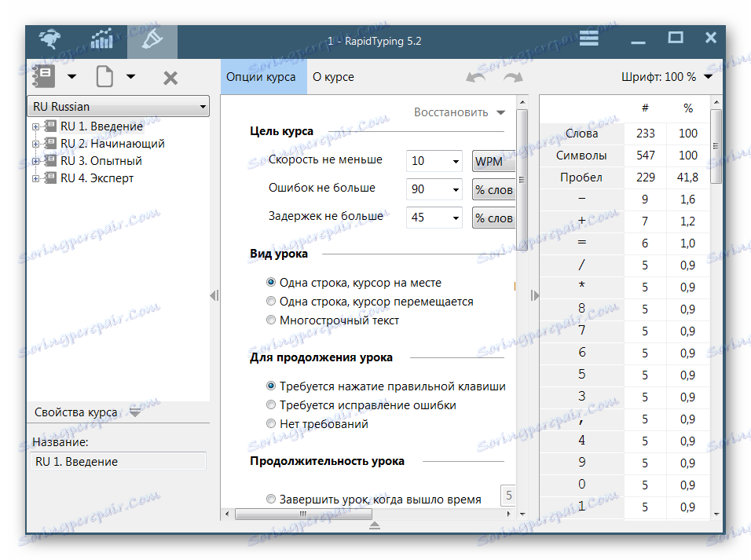Click options panel scroll right arrow

pos(508,514)
